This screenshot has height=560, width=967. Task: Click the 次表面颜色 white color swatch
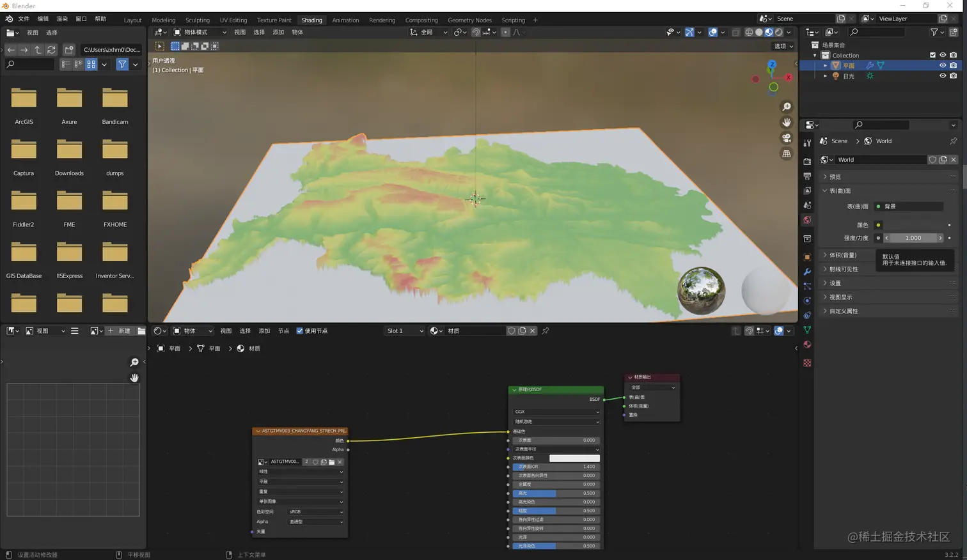pyautogui.click(x=574, y=458)
